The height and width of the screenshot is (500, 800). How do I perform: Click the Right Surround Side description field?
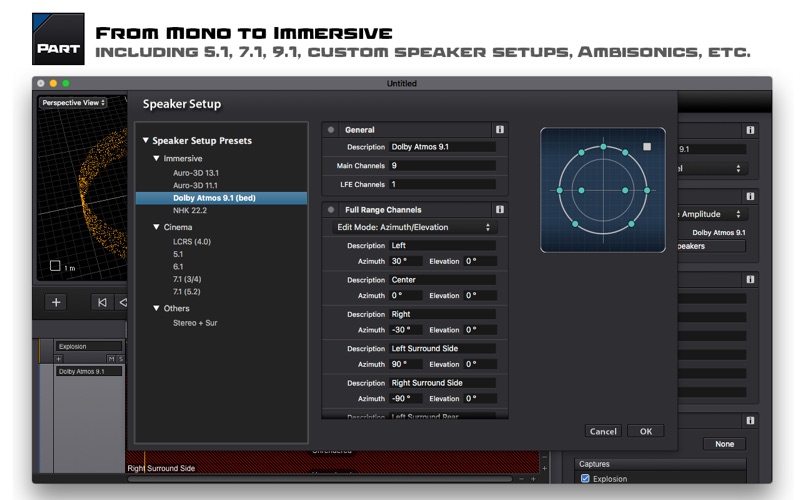coord(442,383)
